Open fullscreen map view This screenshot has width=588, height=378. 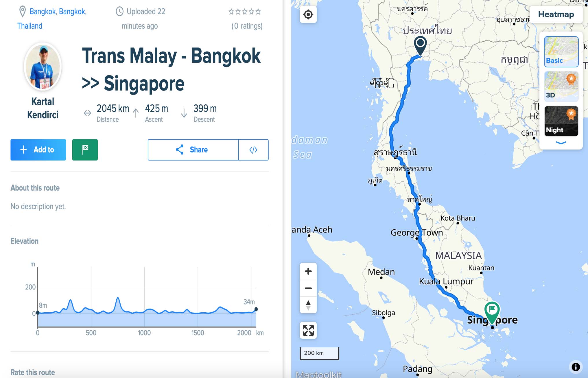point(308,330)
